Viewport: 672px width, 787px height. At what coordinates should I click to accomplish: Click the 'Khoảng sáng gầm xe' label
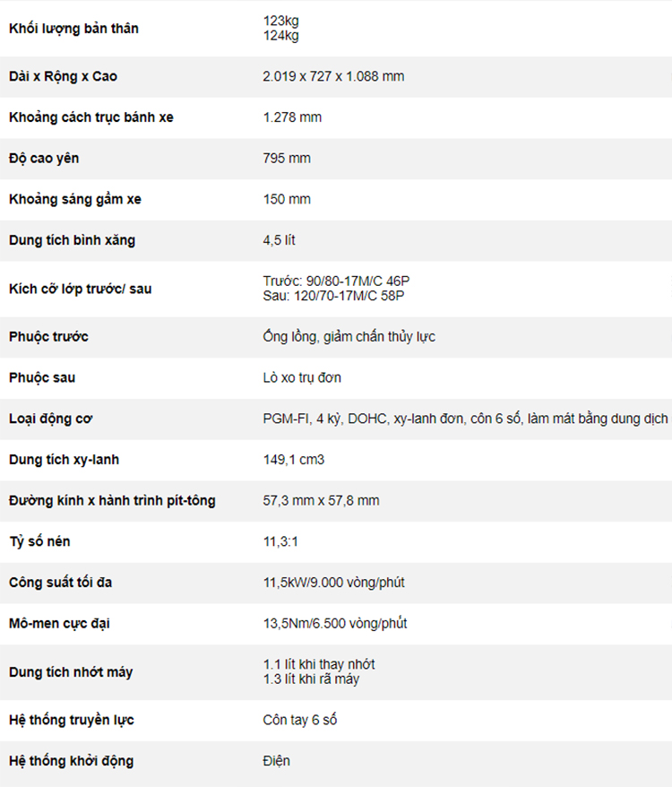tap(75, 199)
